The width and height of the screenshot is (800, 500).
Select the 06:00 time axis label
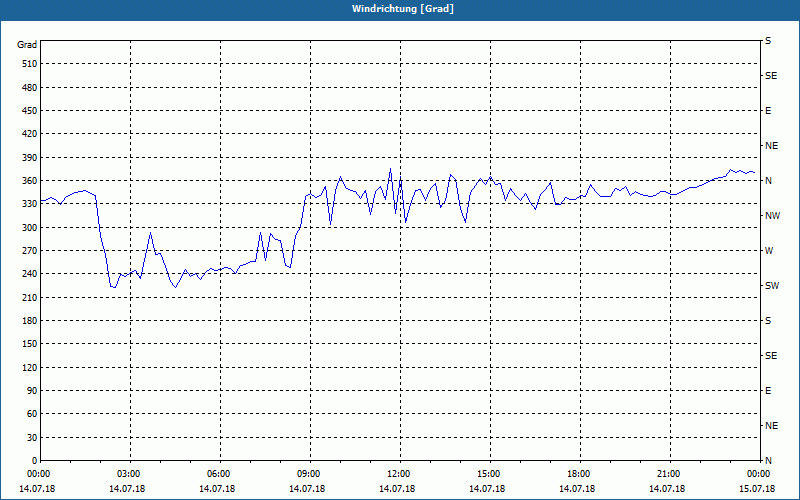218,474
